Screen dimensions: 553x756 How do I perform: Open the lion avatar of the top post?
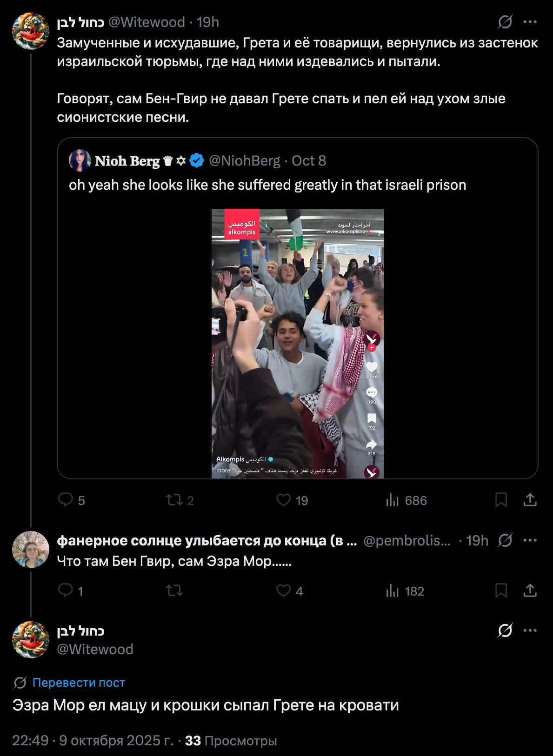click(31, 31)
